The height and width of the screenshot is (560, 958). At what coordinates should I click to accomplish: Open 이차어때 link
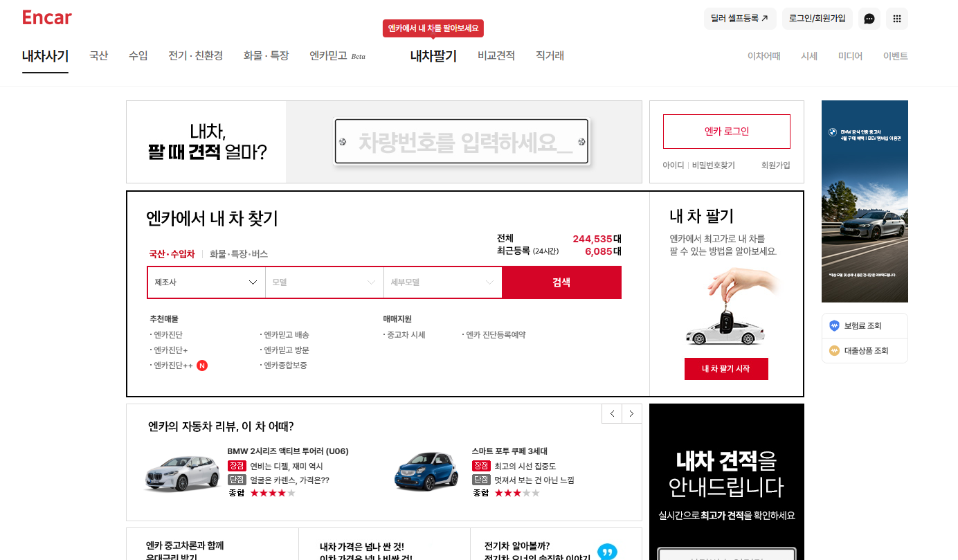[764, 56]
